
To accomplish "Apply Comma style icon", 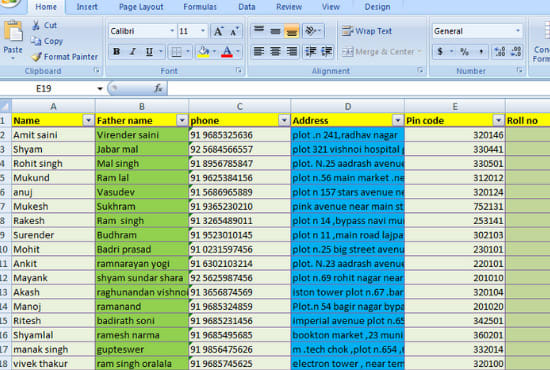I will (x=481, y=52).
